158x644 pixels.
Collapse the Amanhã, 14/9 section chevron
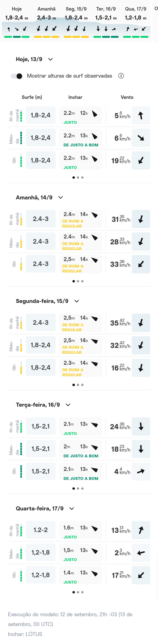tap(60, 197)
